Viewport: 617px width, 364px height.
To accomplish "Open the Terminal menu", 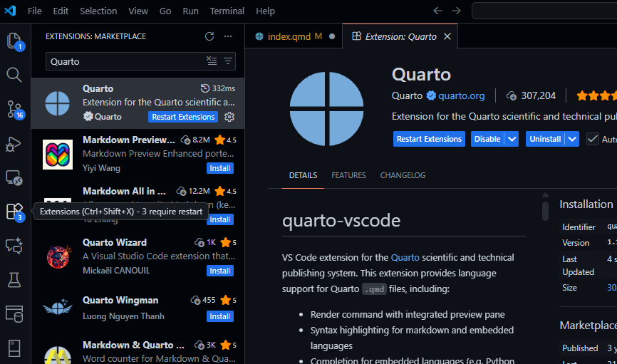I will (227, 11).
